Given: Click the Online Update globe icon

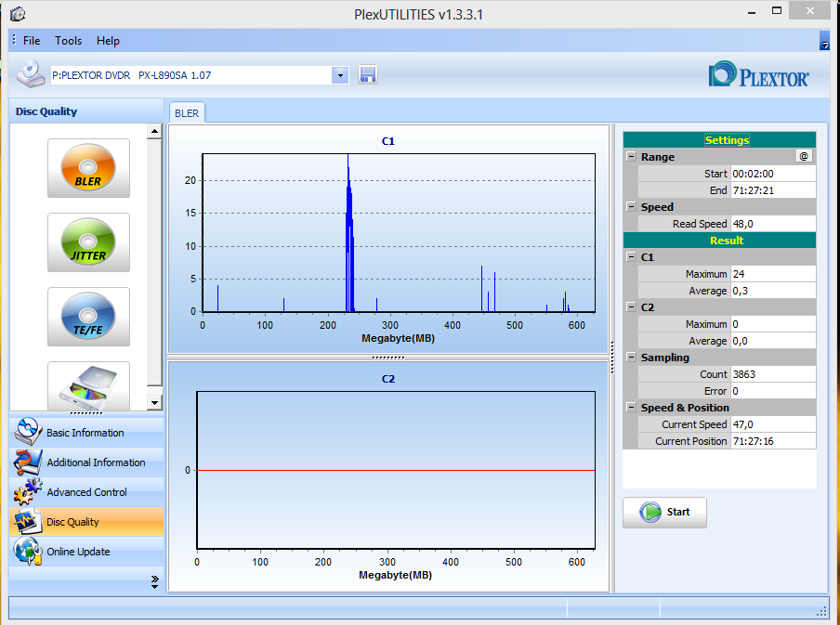Looking at the screenshot, I should (28, 551).
